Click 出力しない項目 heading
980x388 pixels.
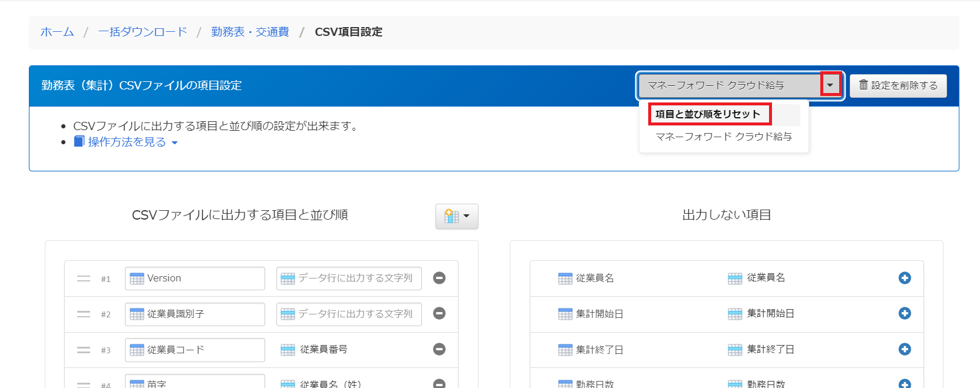point(727,215)
